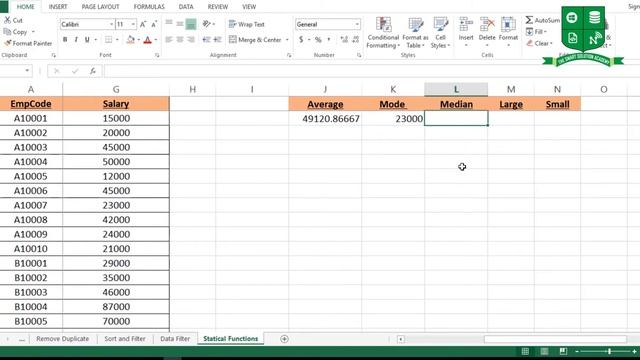Screen dimensions: 640x360
Task: Align text left
Action: tap(169, 40)
